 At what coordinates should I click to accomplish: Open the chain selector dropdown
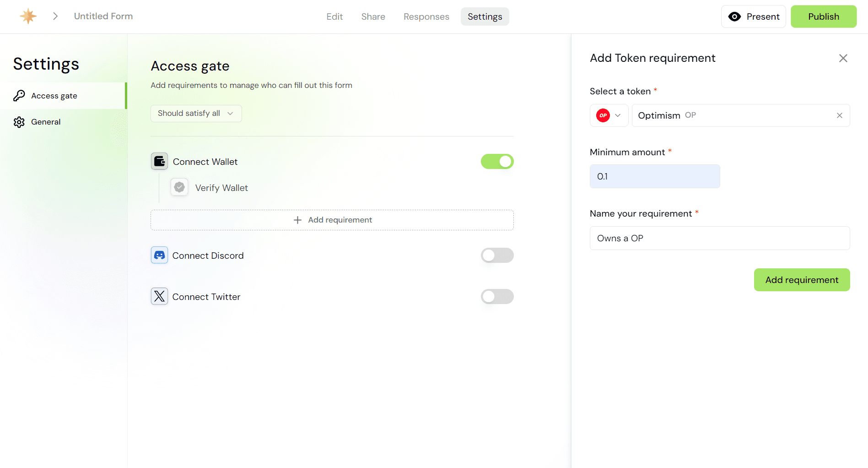609,115
